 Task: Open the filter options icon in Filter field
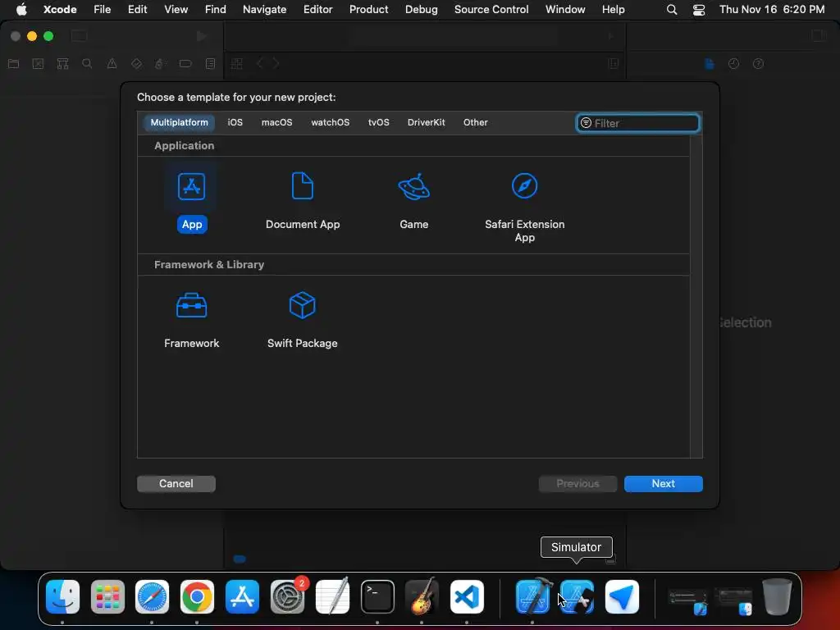pyautogui.click(x=586, y=123)
